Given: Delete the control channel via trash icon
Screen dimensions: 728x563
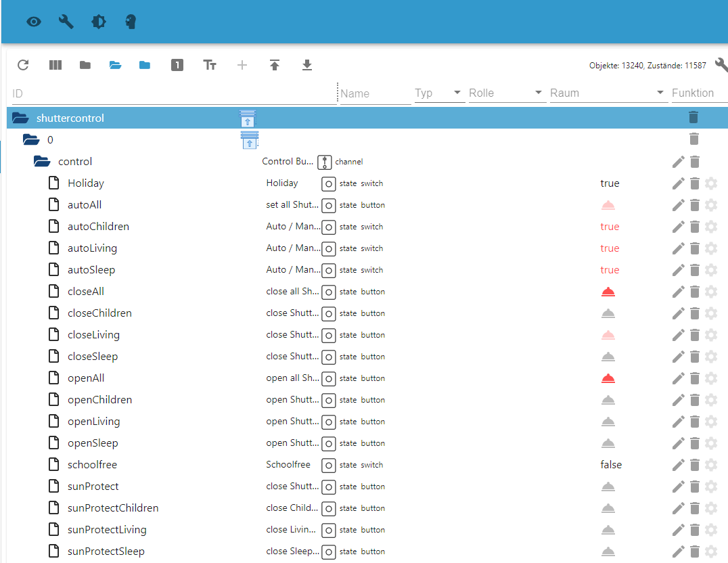Looking at the screenshot, I should (x=695, y=162).
